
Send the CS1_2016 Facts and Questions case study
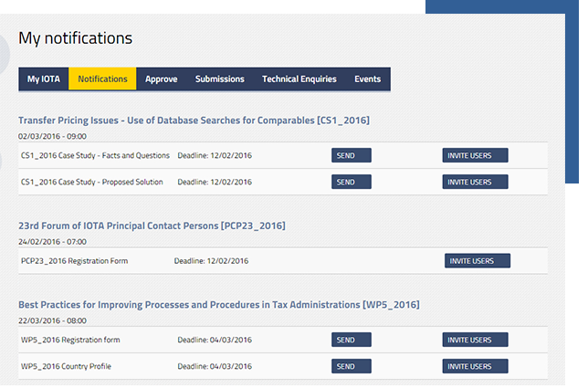(x=351, y=155)
